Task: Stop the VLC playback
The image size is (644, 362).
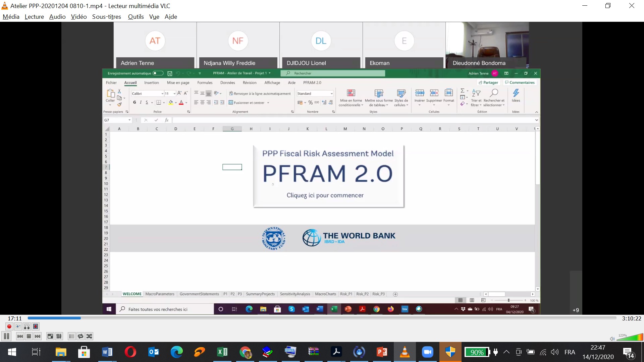Action: tap(29, 336)
